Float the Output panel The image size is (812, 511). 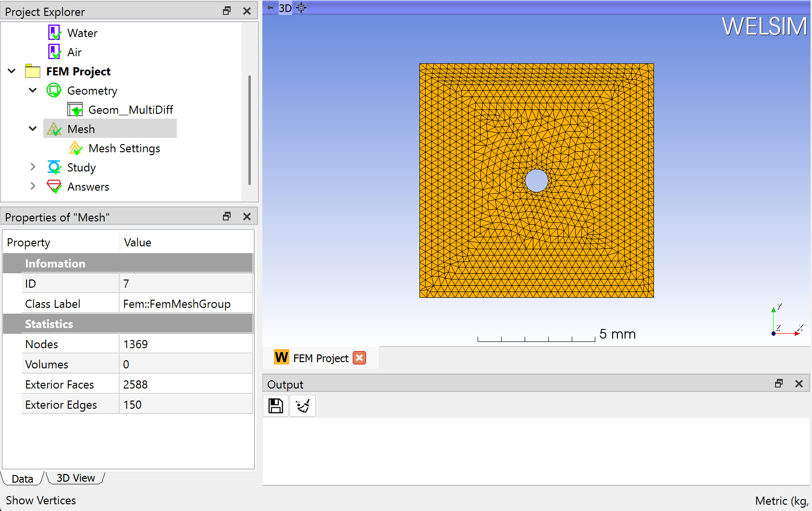point(779,383)
